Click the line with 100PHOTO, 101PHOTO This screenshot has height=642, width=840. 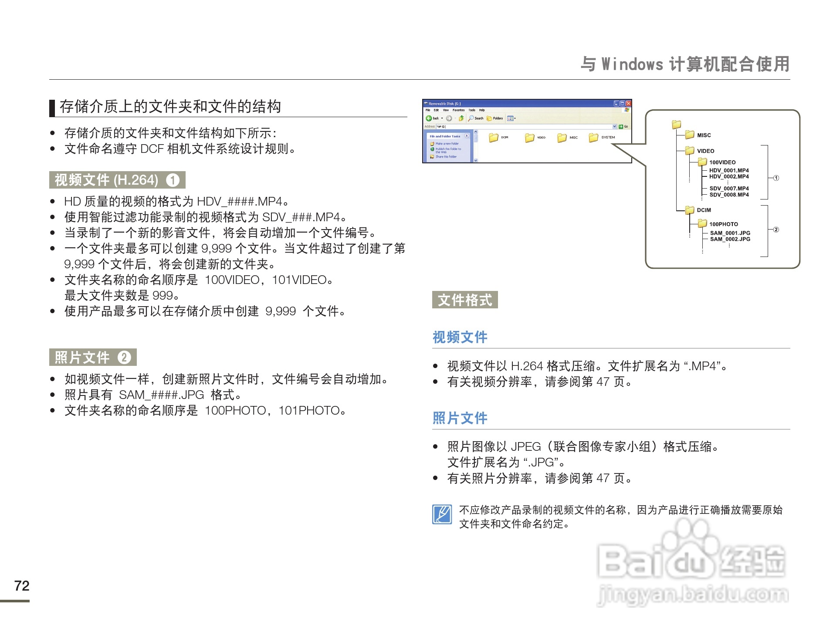[206, 410]
